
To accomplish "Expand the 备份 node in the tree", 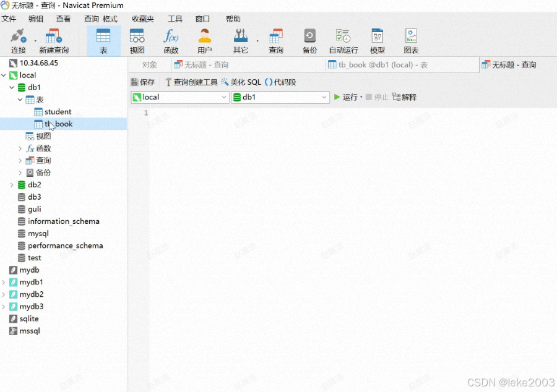I will pos(20,173).
